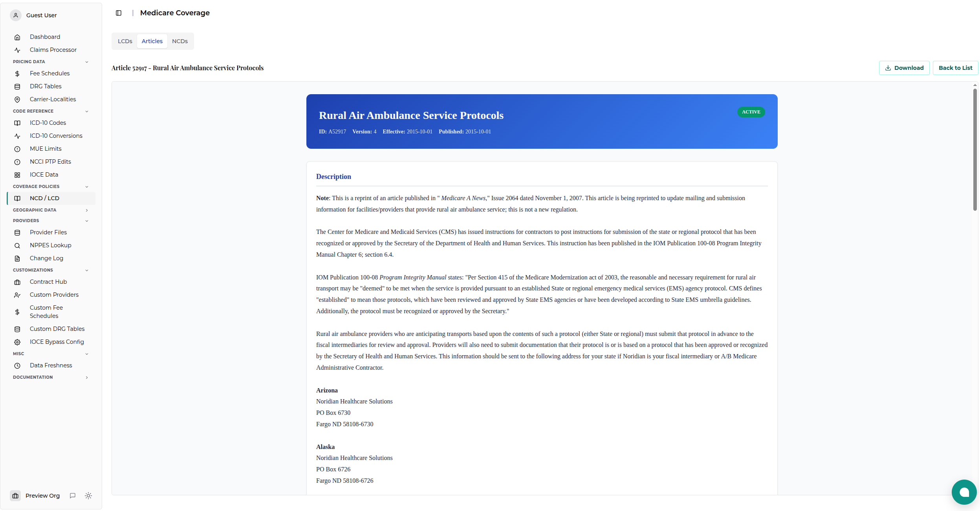Click the Change Log document icon
Screen dimensions: 980x511
tap(17, 259)
